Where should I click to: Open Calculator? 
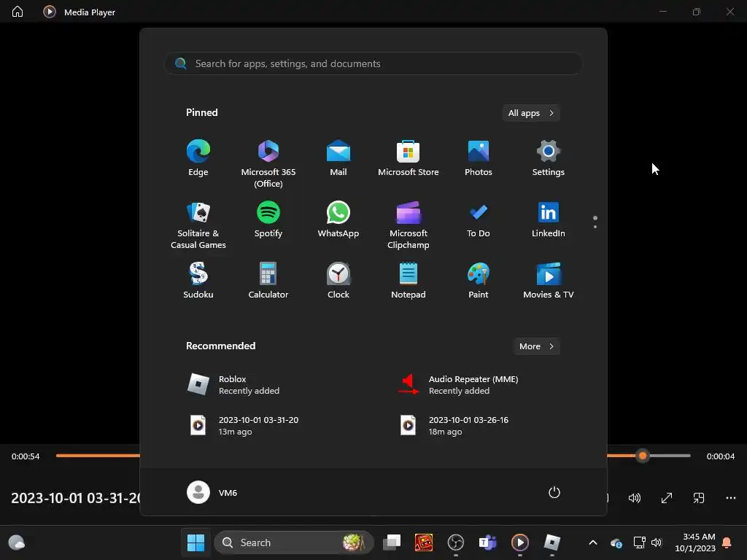(x=268, y=281)
